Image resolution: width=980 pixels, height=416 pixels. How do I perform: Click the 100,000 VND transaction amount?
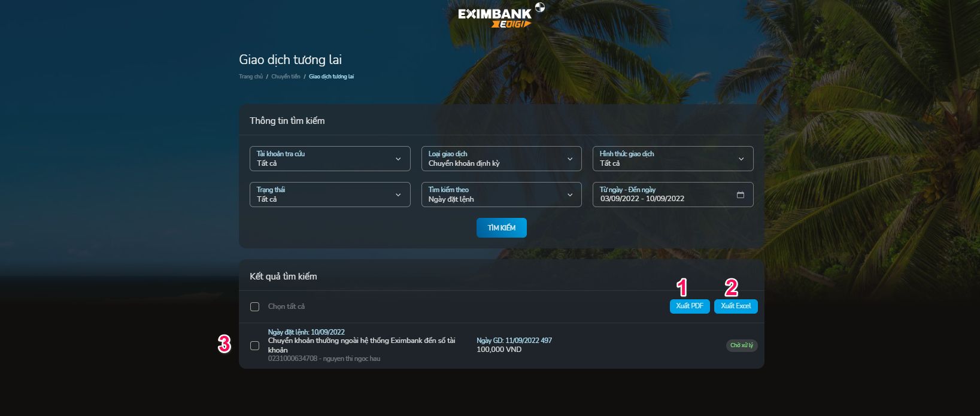[x=499, y=350]
